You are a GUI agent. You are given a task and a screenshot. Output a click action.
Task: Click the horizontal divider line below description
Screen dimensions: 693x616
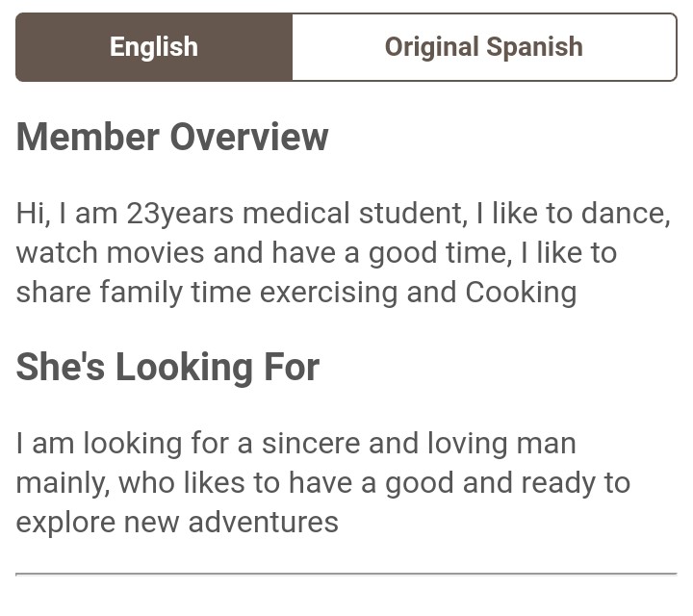click(x=346, y=574)
